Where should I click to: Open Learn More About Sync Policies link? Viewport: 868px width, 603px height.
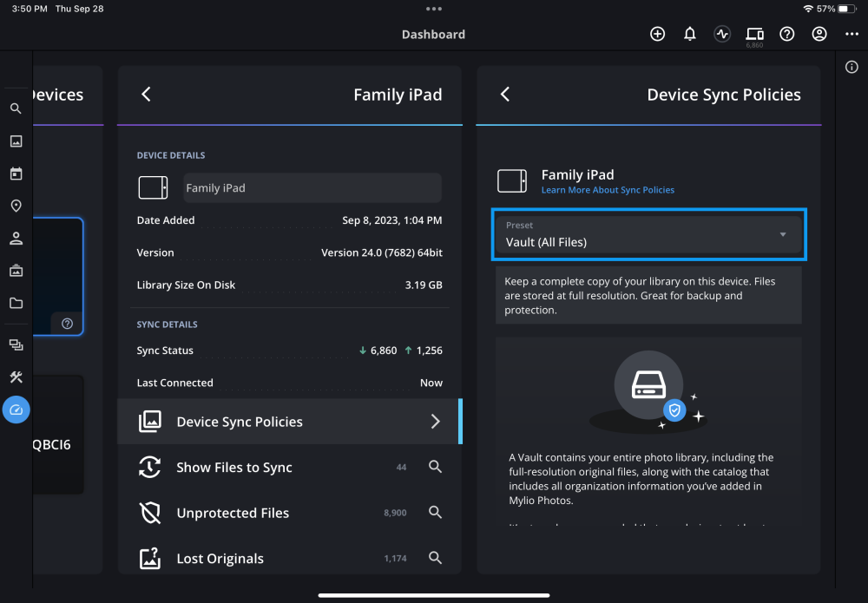[x=608, y=190]
